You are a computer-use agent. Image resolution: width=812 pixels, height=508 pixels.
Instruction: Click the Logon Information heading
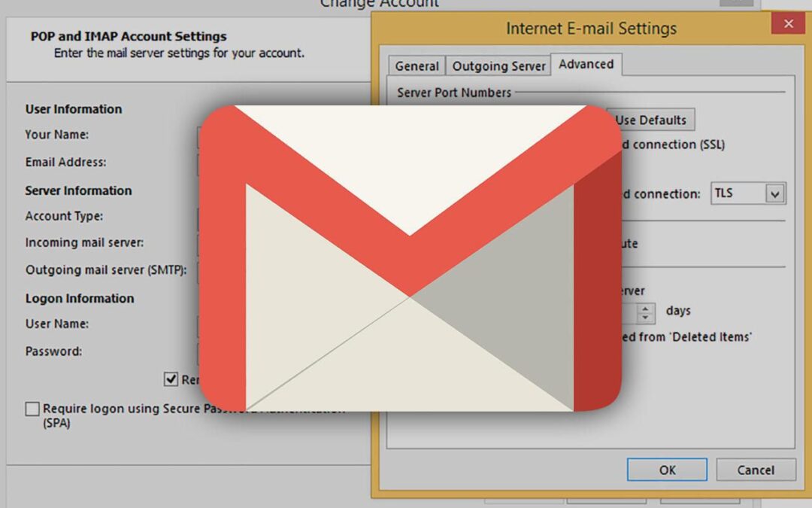click(x=80, y=299)
